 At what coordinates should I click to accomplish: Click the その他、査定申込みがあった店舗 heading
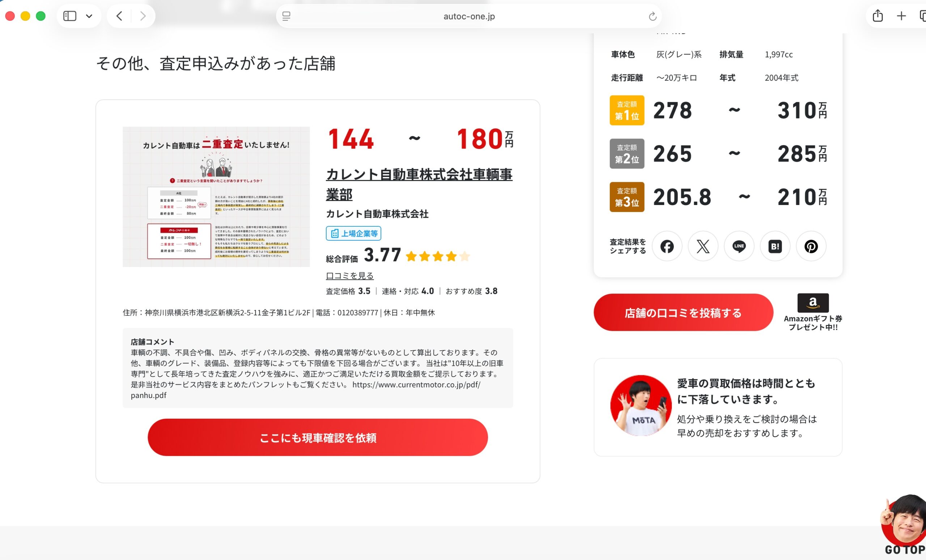(216, 64)
